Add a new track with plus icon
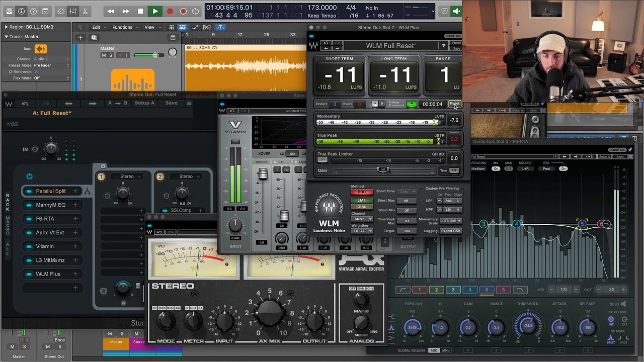 click(x=80, y=38)
